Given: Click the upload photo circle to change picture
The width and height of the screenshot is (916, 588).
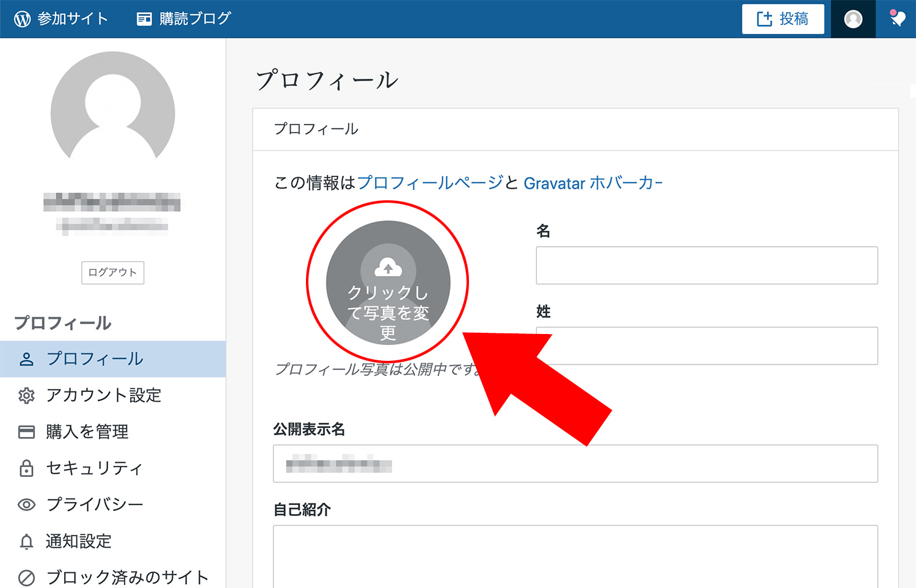Looking at the screenshot, I should pyautogui.click(x=388, y=282).
